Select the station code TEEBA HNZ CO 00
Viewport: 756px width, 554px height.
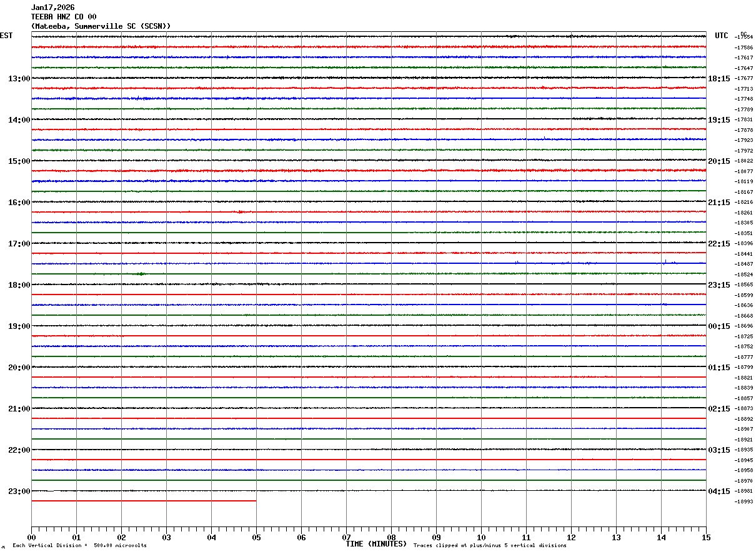click(x=64, y=17)
